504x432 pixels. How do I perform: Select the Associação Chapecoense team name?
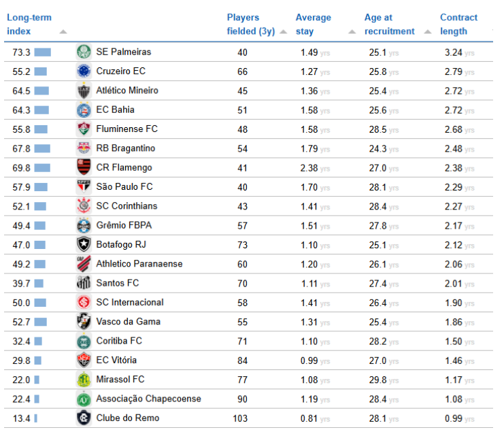(x=148, y=399)
